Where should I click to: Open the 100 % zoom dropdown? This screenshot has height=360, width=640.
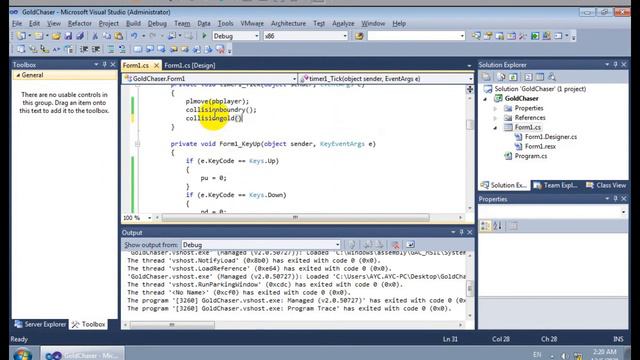[x=149, y=218]
